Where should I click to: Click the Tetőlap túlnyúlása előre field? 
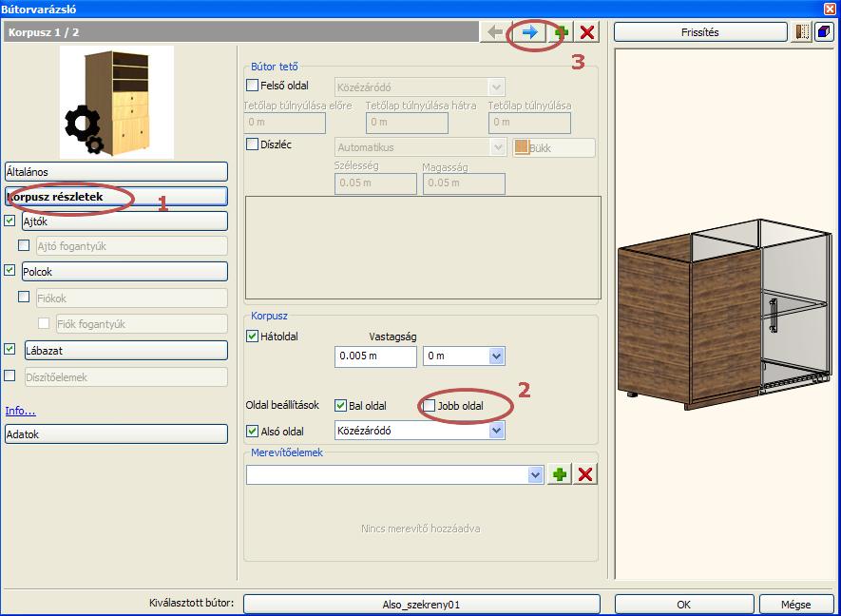(285, 123)
